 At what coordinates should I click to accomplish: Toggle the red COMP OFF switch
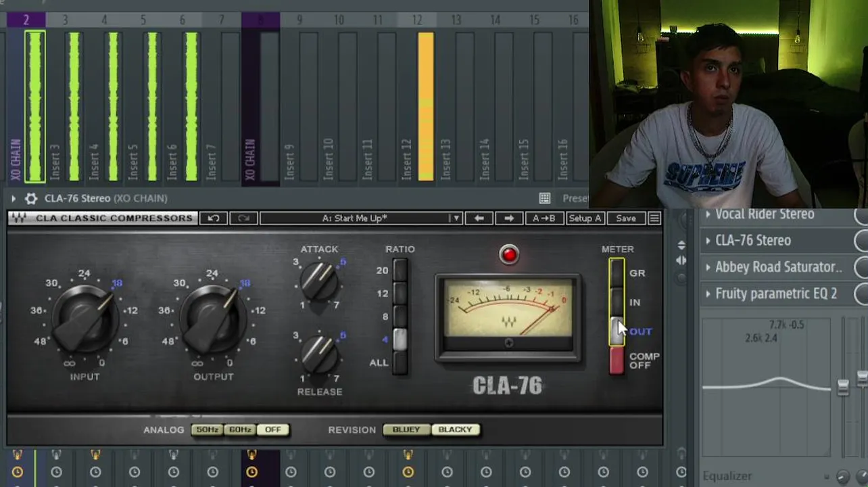coord(617,361)
